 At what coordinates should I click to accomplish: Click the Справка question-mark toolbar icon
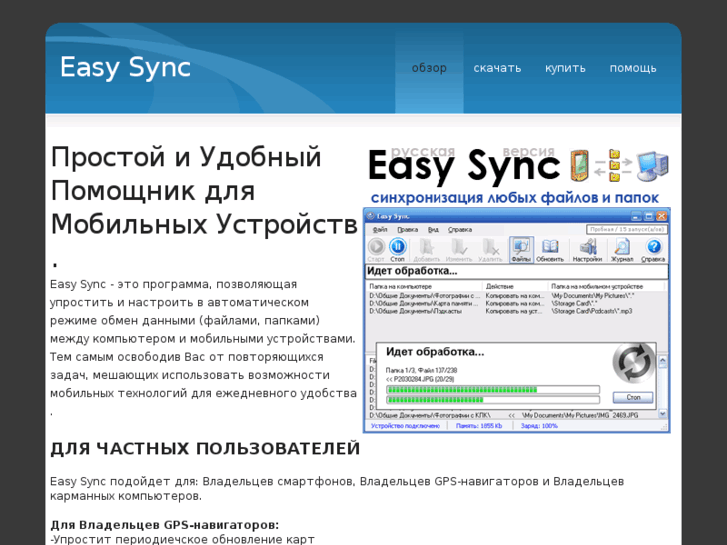pyautogui.click(x=653, y=250)
